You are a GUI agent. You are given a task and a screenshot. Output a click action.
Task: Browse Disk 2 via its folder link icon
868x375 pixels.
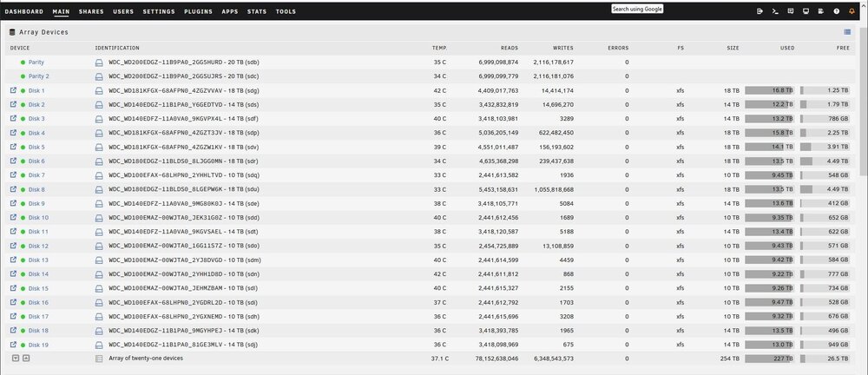click(13, 104)
